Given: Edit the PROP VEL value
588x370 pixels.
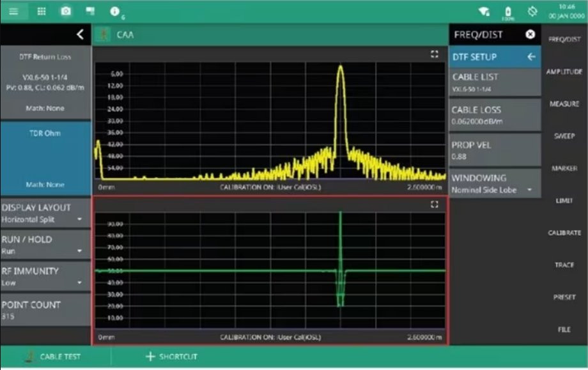Looking at the screenshot, I should coord(495,150).
